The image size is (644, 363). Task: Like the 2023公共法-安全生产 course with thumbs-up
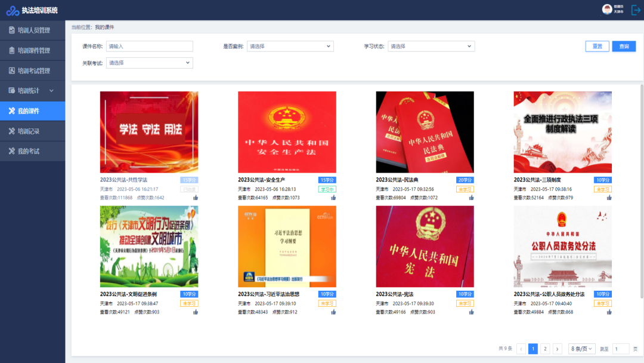333,198
